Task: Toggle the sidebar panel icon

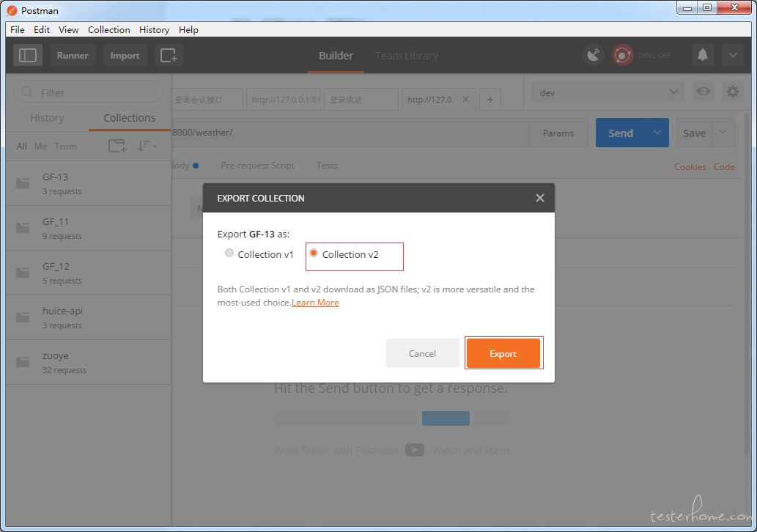Action: (x=28, y=56)
